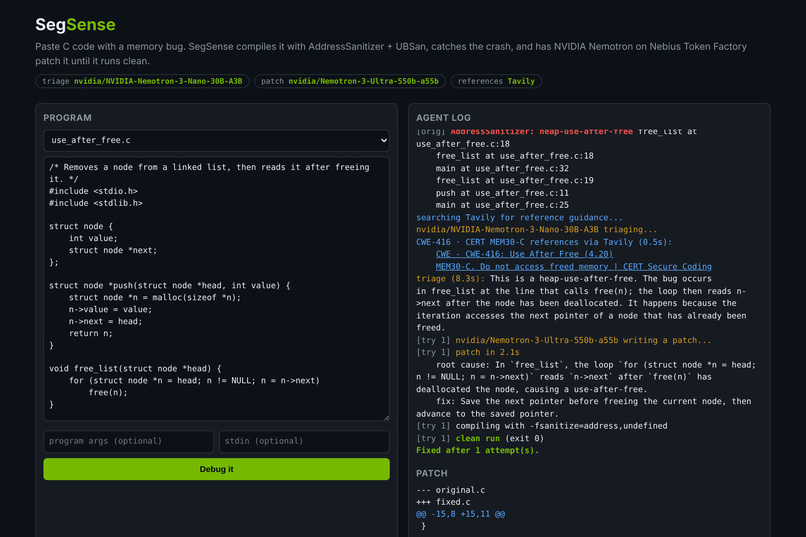The width and height of the screenshot is (806, 537).
Task: Click the 'free(n);' line in code editor
Action: pos(108,393)
